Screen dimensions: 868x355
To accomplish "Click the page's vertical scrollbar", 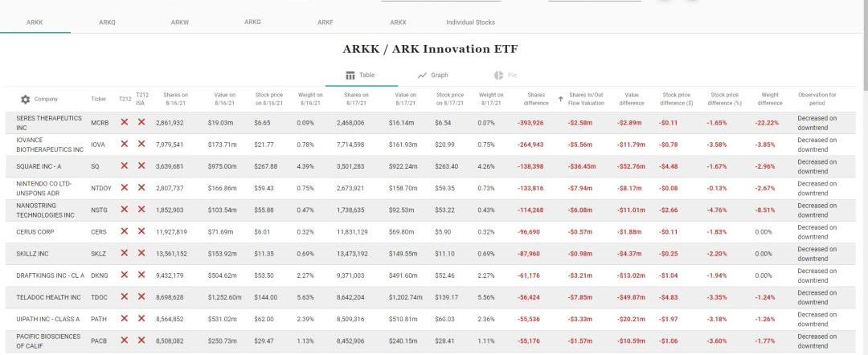I will click(x=864, y=48).
